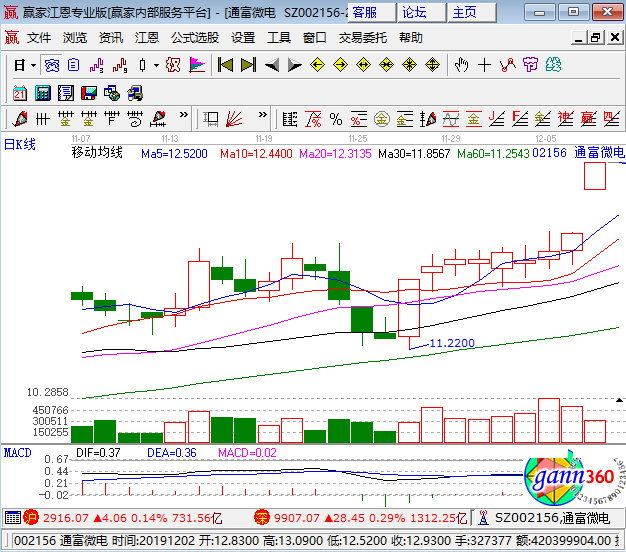Expand the Gann fan toolbar overflow chevron
This screenshot has height=552, width=626.
point(262,115)
